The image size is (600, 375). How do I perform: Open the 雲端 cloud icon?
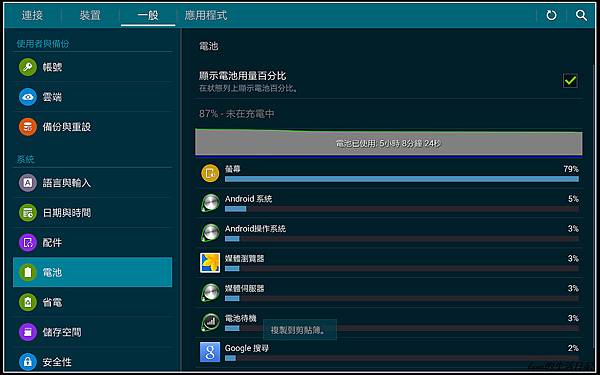(28, 97)
